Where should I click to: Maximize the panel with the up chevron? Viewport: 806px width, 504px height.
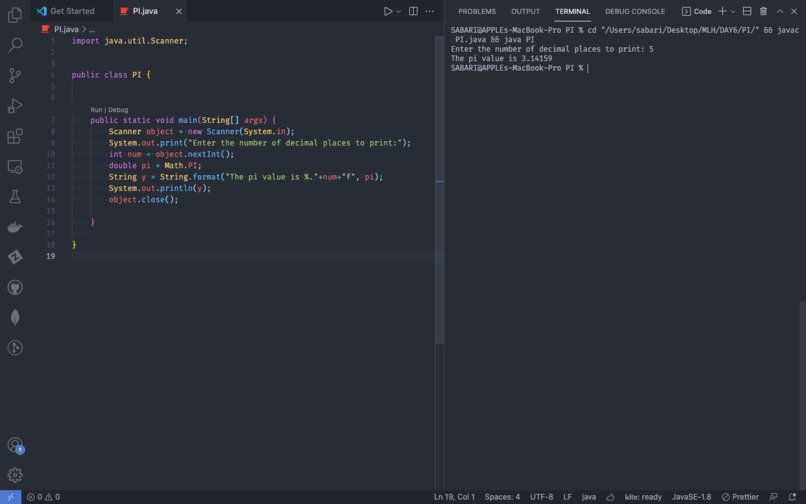coord(780,11)
